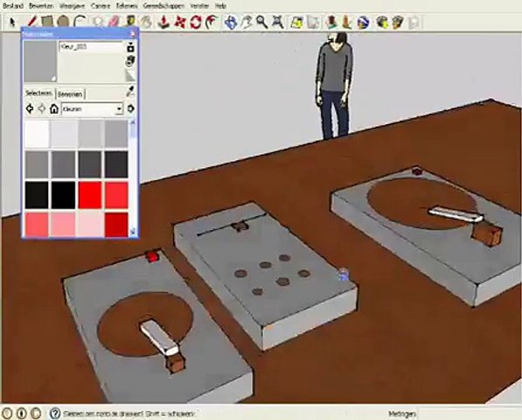Pick the bright red color swatch
The width and height of the screenshot is (522, 420).
pos(90,195)
